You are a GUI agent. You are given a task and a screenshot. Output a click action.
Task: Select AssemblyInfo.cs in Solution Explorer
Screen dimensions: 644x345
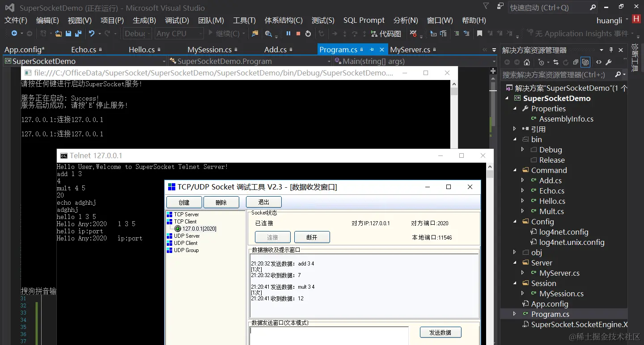566,119
